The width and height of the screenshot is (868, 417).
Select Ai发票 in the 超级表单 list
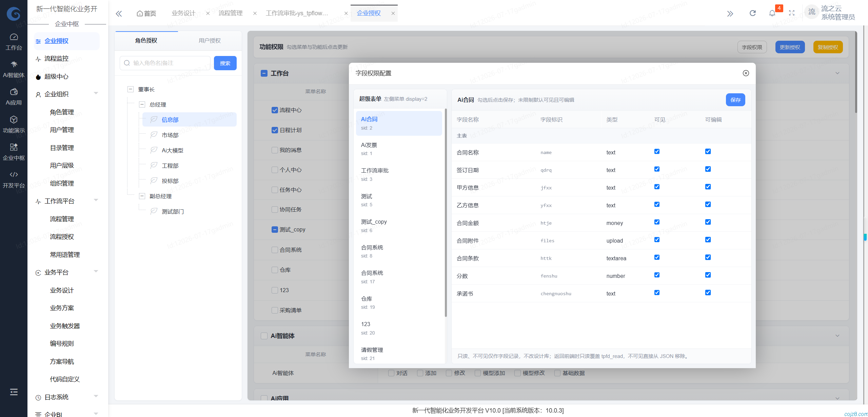[x=399, y=149]
